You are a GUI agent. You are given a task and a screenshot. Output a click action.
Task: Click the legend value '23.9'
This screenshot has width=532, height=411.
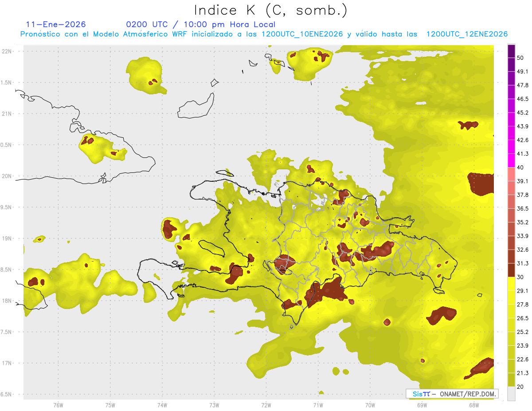click(x=523, y=346)
